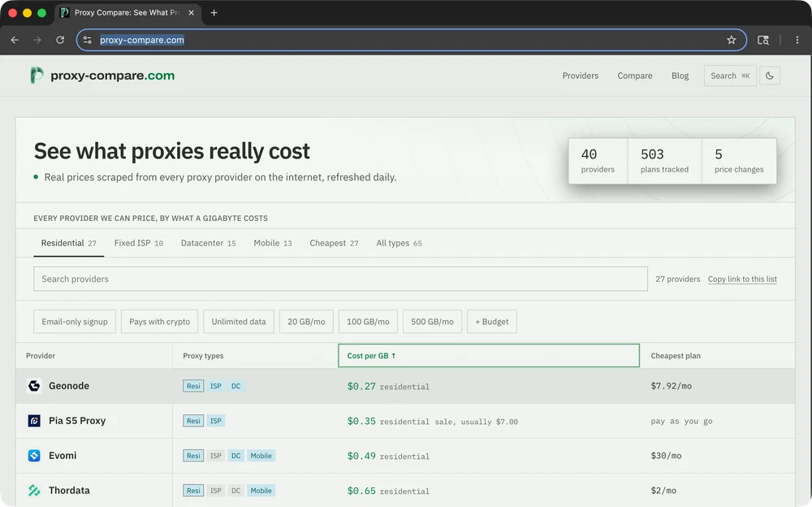Screen dimensions: 812x507
Task: Toggle the 100 GB/mo filter
Action: [368, 322]
